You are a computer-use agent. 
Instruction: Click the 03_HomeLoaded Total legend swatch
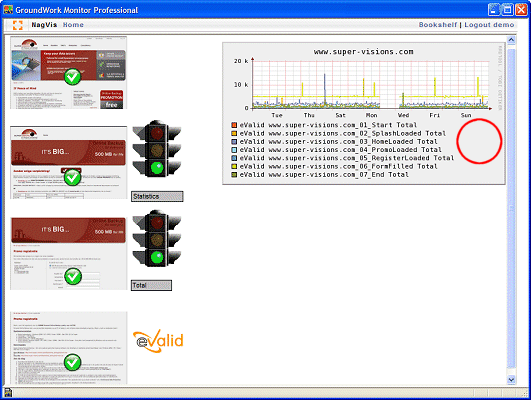(x=234, y=142)
